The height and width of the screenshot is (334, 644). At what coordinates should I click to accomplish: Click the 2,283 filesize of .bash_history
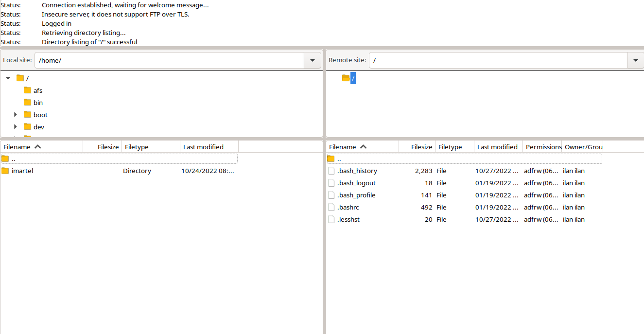[x=423, y=171]
